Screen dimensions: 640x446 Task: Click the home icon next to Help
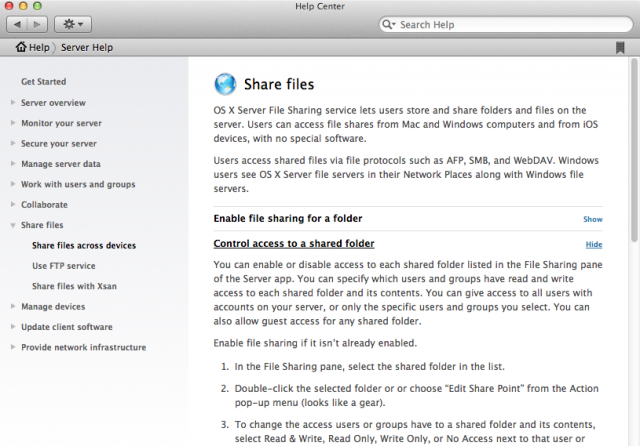pos(21,47)
